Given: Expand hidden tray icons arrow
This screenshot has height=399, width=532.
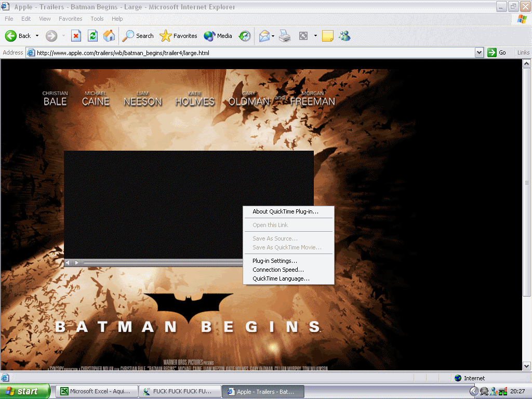Looking at the screenshot, I should 474,392.
